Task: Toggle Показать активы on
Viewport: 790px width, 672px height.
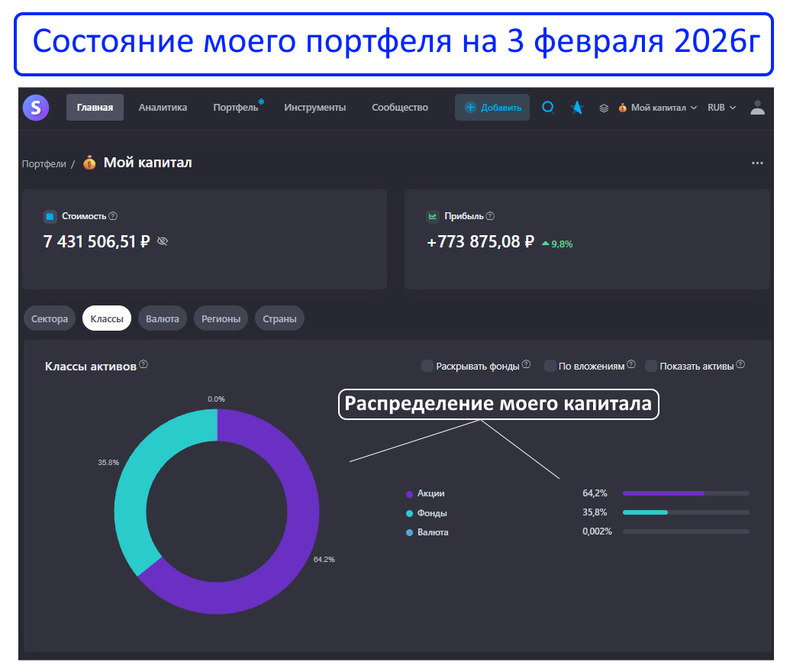Action: pyautogui.click(x=651, y=366)
